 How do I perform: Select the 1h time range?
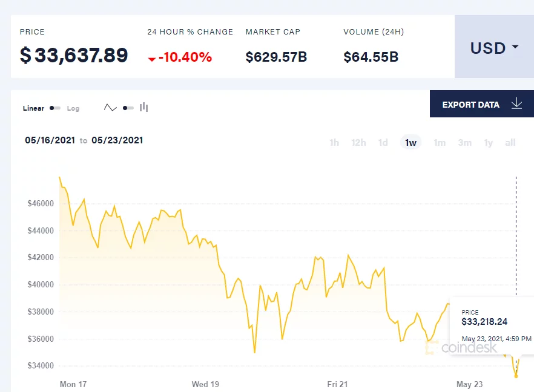334,143
